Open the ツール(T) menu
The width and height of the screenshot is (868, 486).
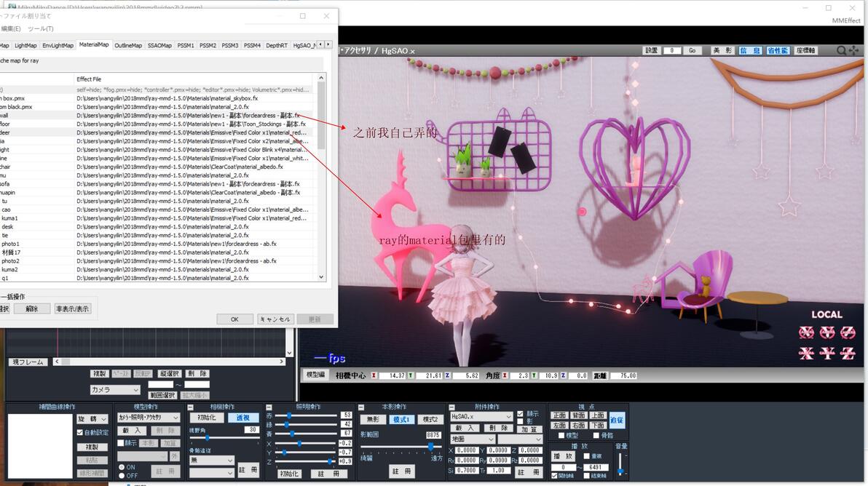pyautogui.click(x=40, y=29)
